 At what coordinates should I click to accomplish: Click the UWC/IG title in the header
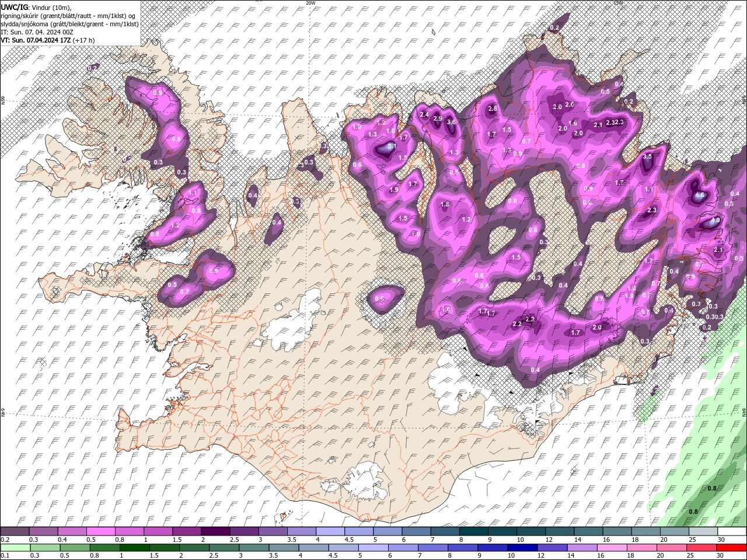[13, 6]
